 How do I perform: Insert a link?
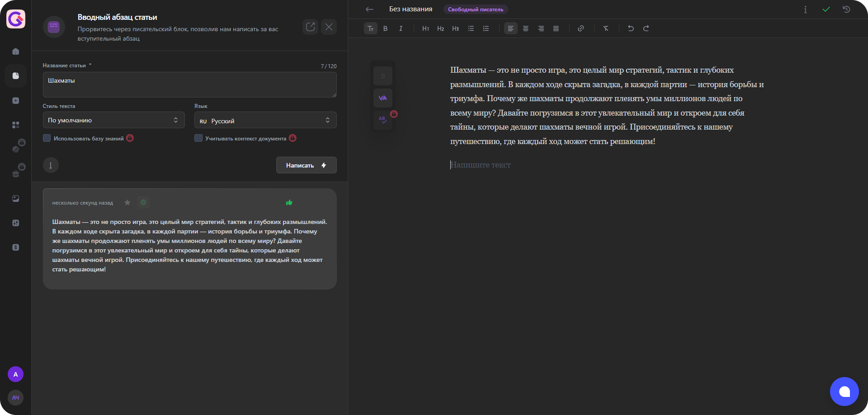[581, 28]
